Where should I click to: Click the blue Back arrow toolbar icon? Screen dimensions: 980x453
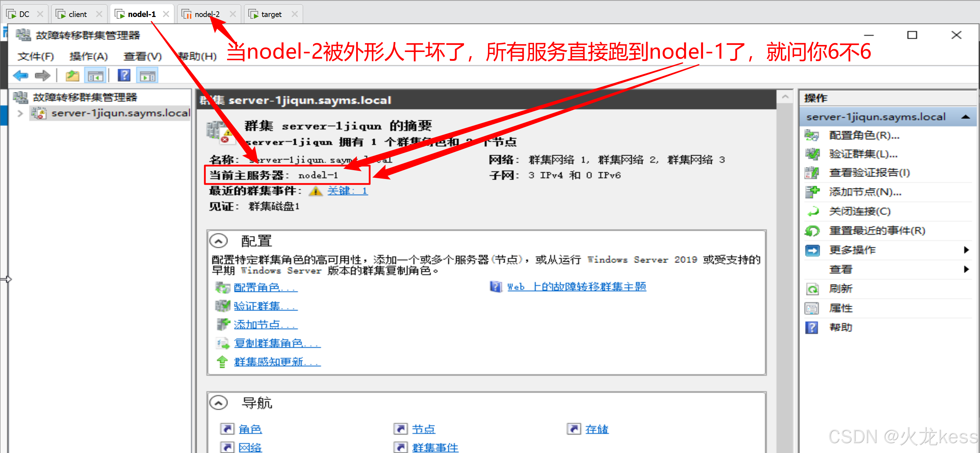[21, 76]
